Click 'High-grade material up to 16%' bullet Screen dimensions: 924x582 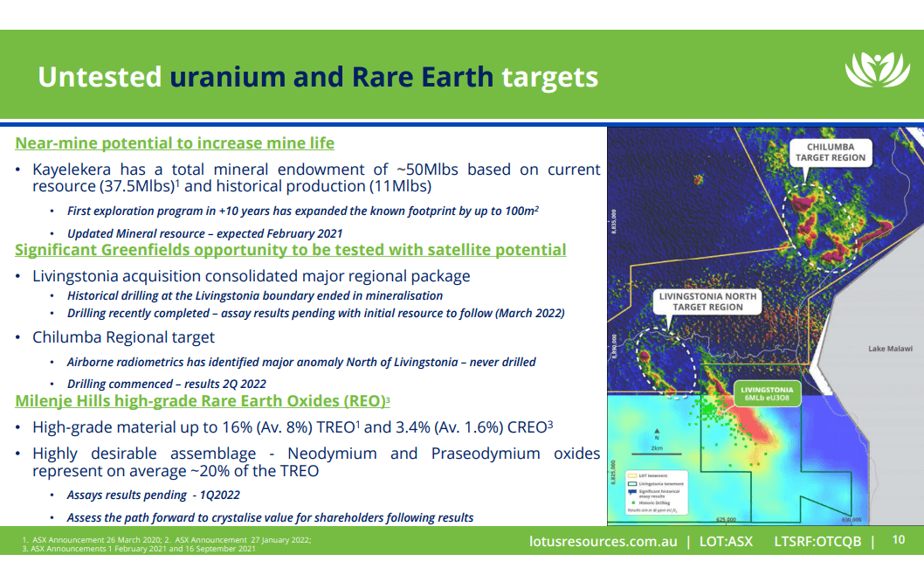pos(293,427)
